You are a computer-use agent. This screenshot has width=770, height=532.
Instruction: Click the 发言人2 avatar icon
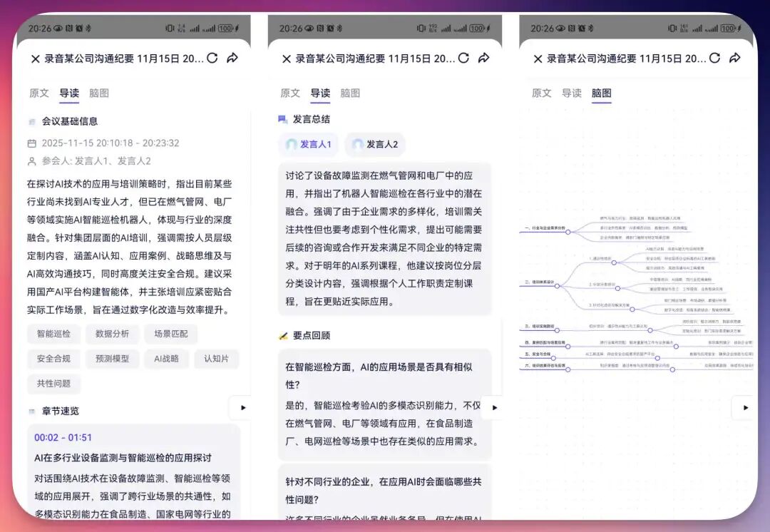(x=357, y=145)
